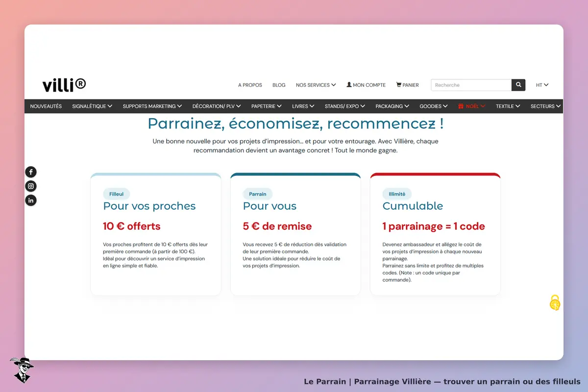Click the "Pour vos proches" heading

tap(149, 206)
